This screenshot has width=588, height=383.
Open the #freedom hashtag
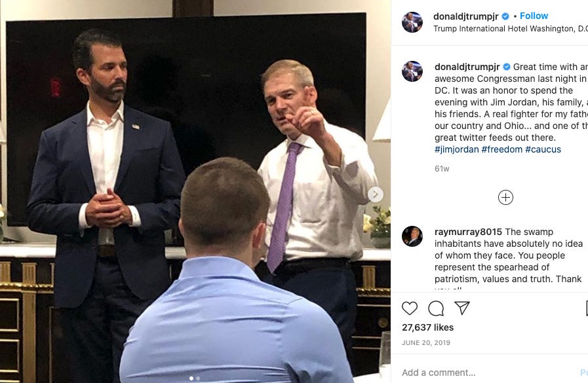pyautogui.click(x=501, y=149)
